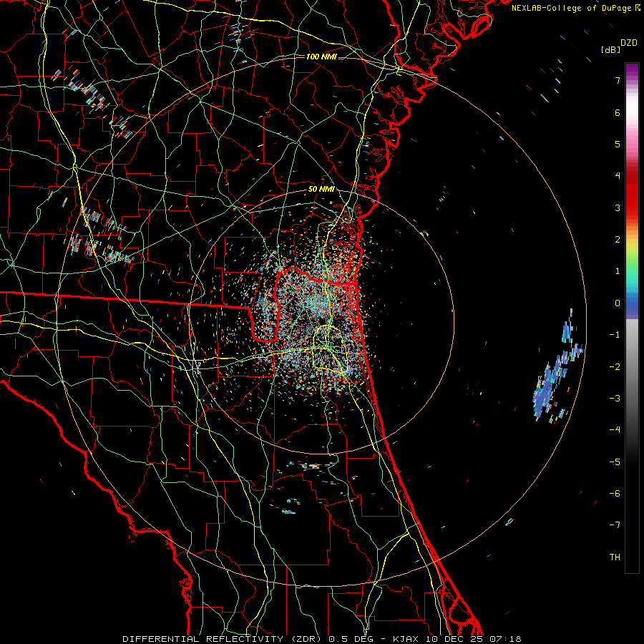Click the '4' value on color scale

point(618,176)
